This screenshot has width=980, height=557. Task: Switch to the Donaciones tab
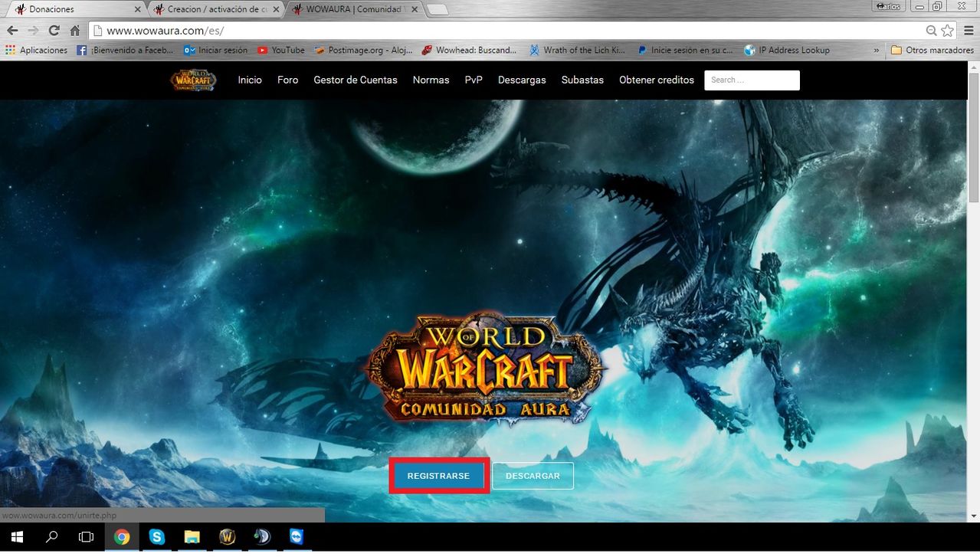click(75, 9)
